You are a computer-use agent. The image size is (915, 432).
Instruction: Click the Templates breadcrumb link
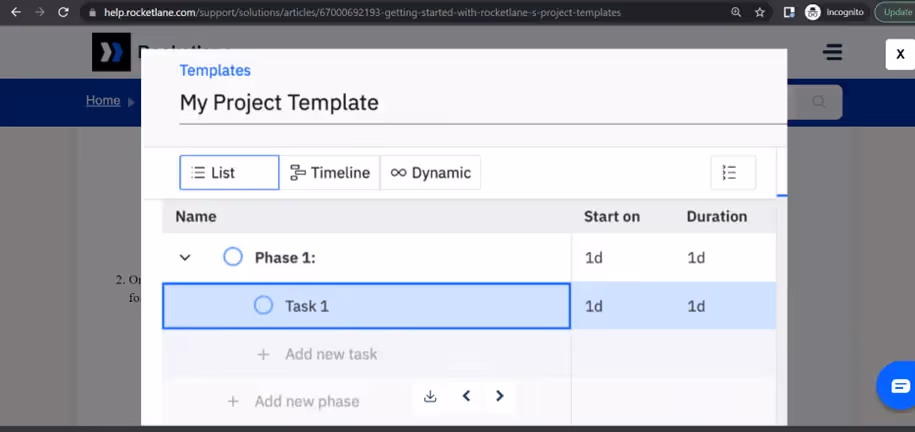coord(215,71)
